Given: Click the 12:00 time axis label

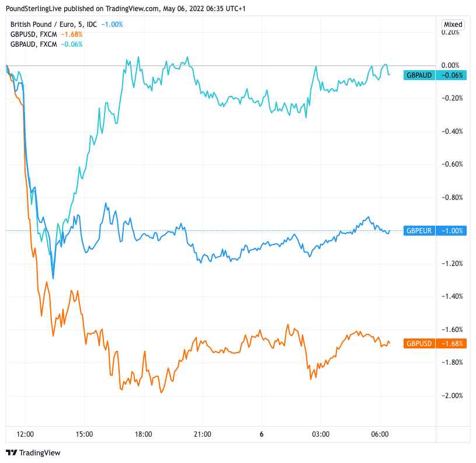Looking at the screenshot, I should tap(26, 434).
